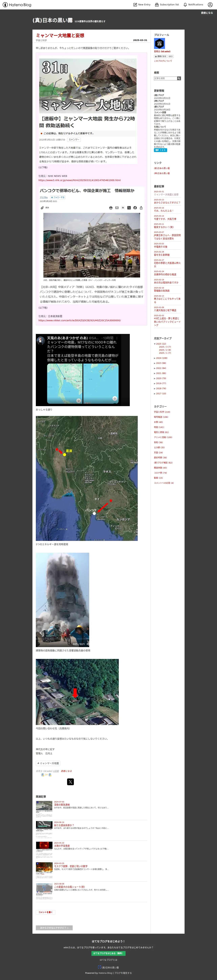Click the Hatena Blog logo

17,5
